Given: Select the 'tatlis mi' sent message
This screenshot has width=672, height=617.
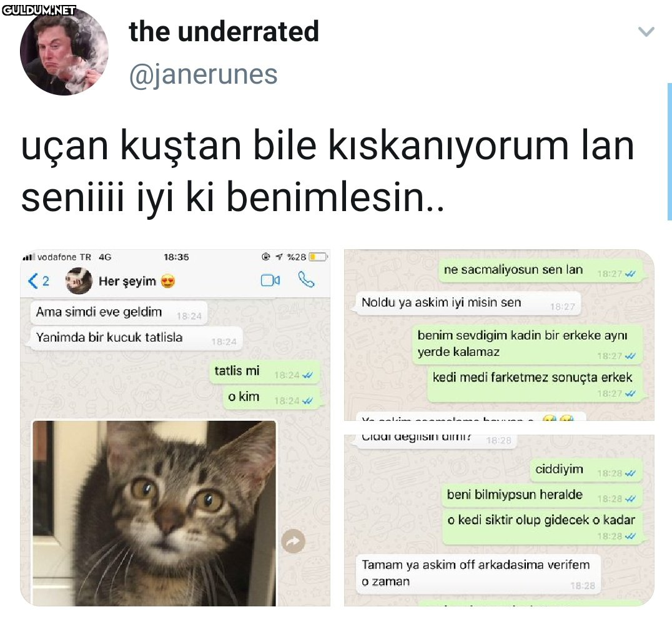Looking at the screenshot, I should (264, 372).
